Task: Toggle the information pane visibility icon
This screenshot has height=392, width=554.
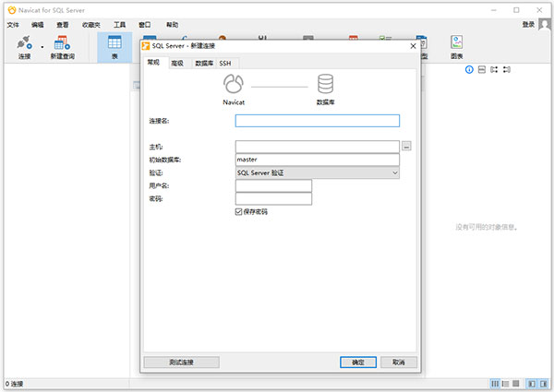Action: [x=544, y=384]
